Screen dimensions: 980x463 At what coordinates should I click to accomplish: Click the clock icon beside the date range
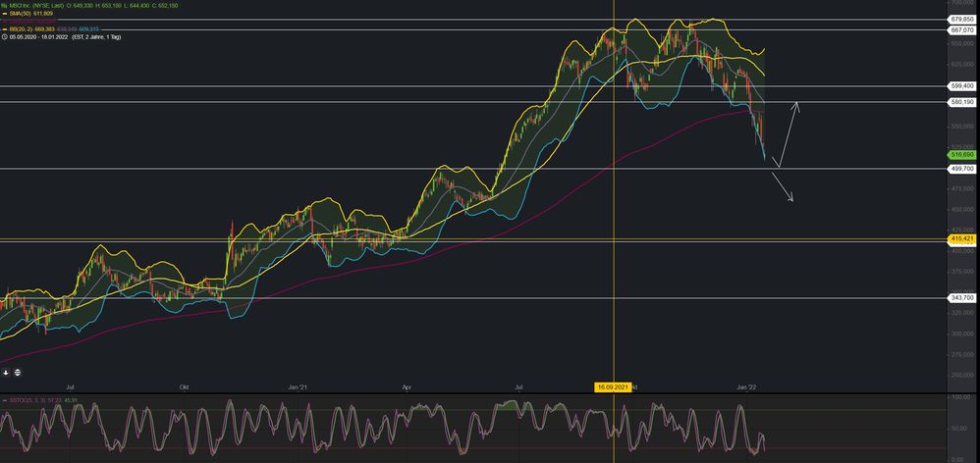click(x=5, y=38)
